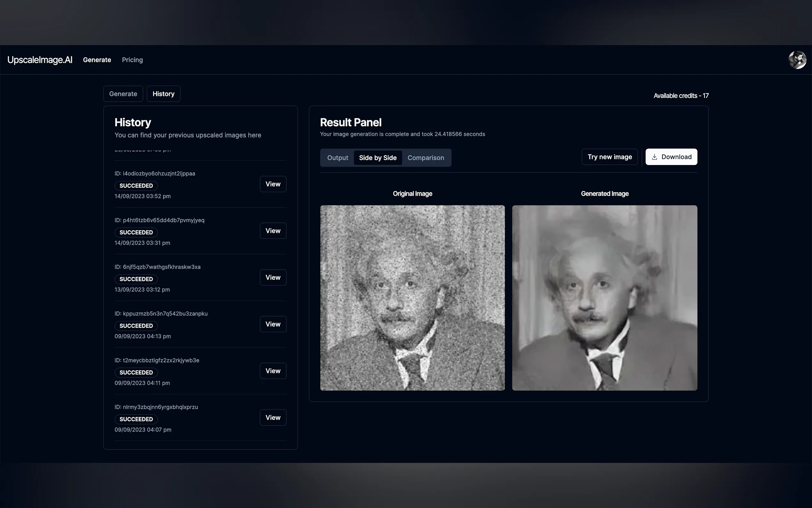Viewport: 812px width, 508px height.
Task: Enable the Side by Side view mode
Action: [378, 158]
